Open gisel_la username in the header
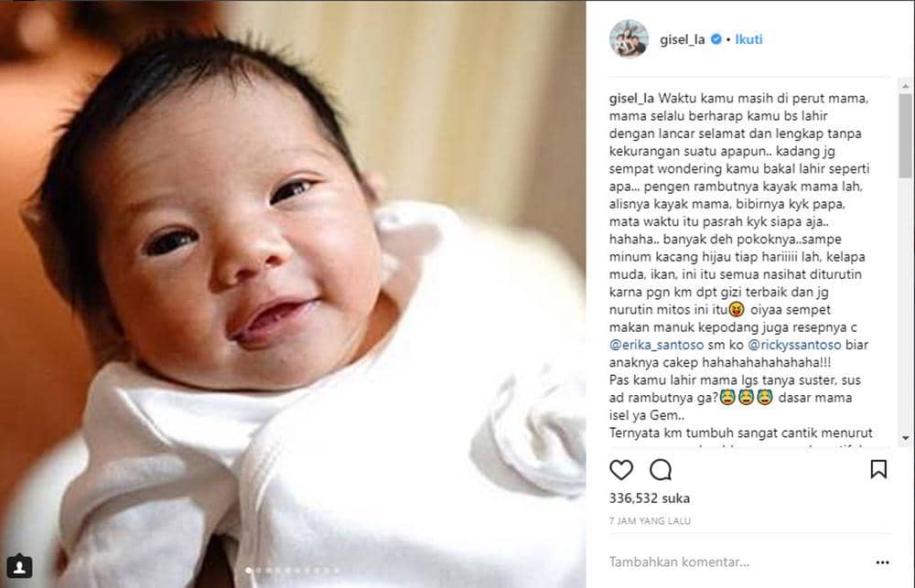The width and height of the screenshot is (915, 588). point(683,39)
